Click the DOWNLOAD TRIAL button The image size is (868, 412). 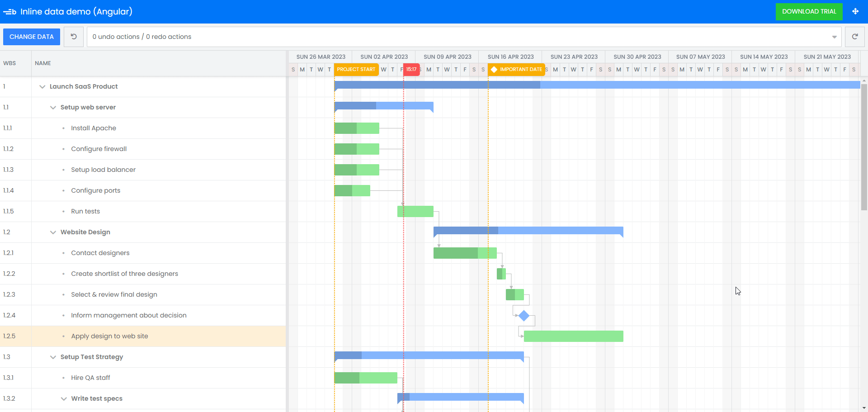(x=809, y=11)
